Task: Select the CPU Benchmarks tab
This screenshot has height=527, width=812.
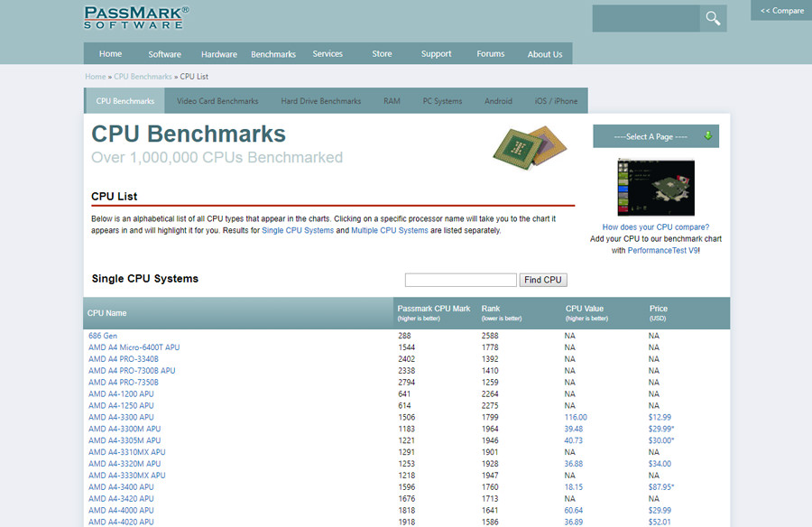Action: click(x=125, y=101)
